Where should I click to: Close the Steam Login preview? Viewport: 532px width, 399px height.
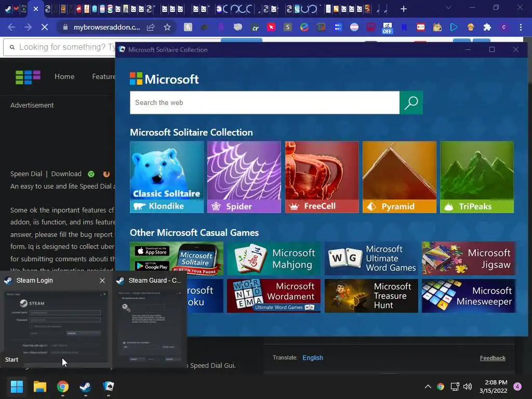[102, 281]
